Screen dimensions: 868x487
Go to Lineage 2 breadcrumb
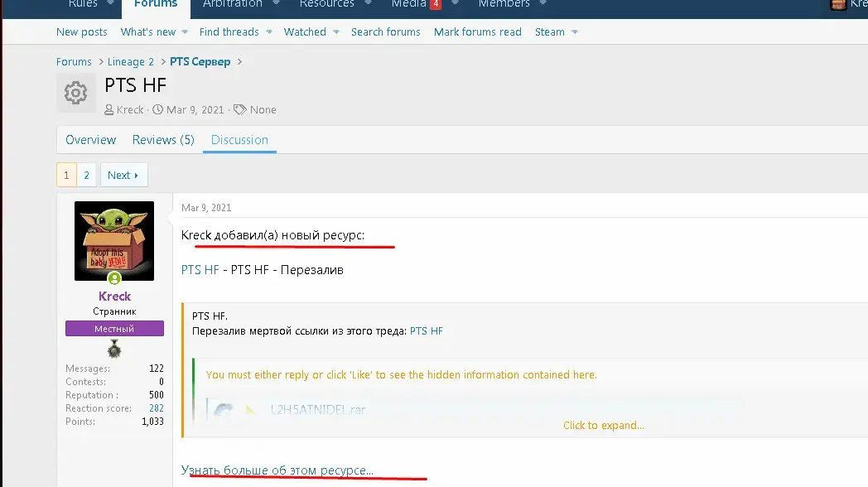tap(131, 62)
